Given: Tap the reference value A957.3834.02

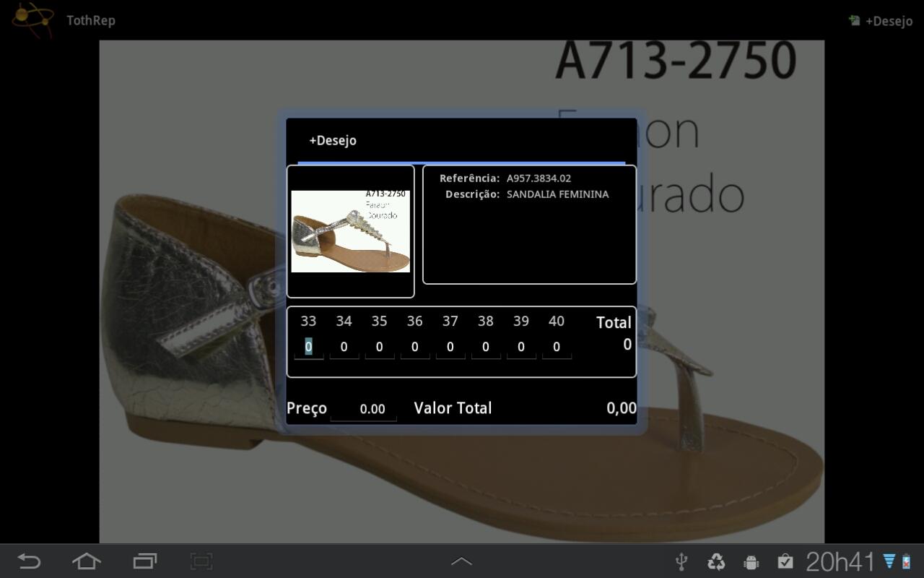Looking at the screenshot, I should (539, 178).
